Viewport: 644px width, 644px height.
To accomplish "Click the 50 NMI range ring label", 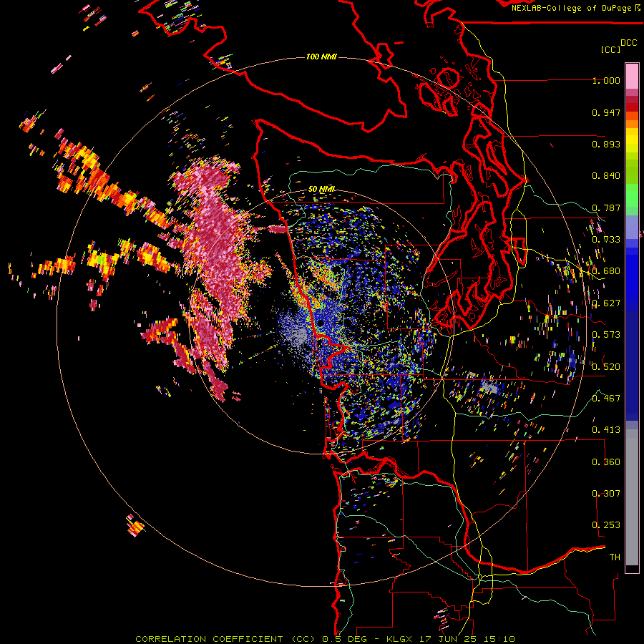I will point(321,189).
